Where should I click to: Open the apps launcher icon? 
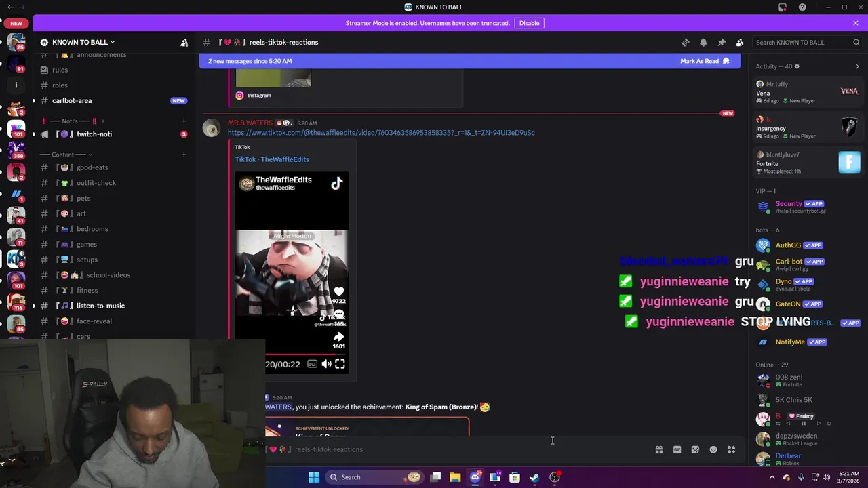click(x=731, y=449)
